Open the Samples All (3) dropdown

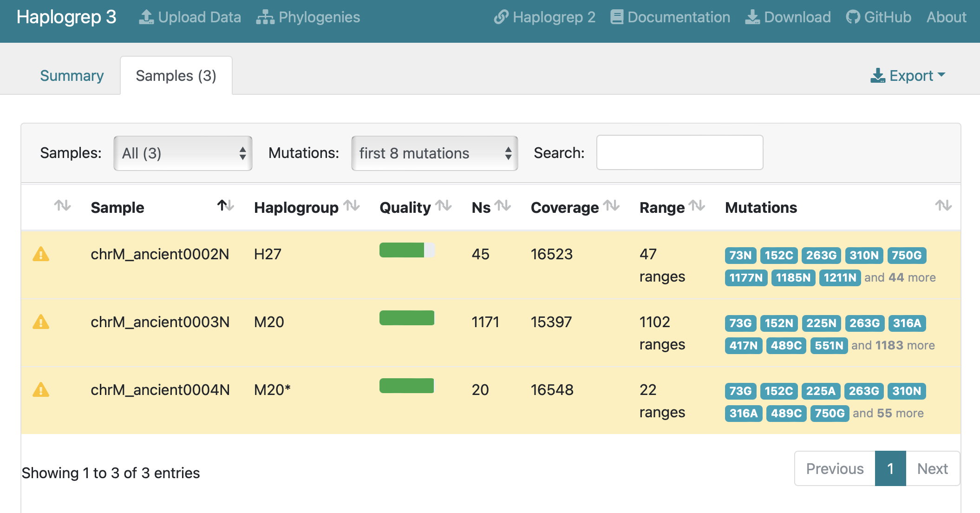pyautogui.click(x=183, y=153)
